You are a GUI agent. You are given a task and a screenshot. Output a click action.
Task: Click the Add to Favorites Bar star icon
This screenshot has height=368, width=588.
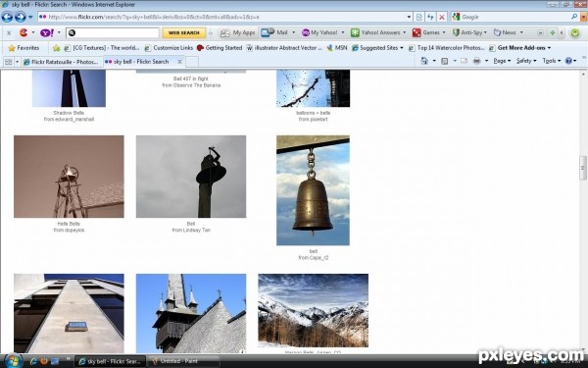pyautogui.click(x=56, y=48)
